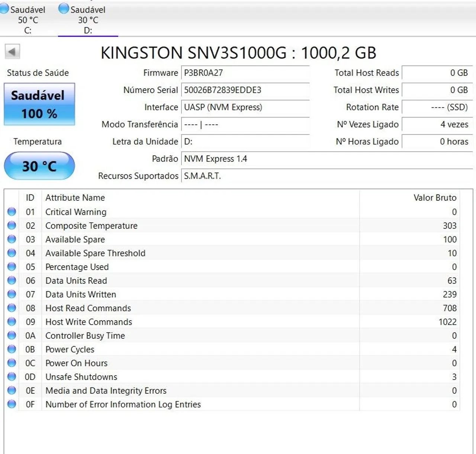This screenshot has height=454, width=476.
Task: Select the firmware P3BR0A27 field
Action: pos(245,73)
